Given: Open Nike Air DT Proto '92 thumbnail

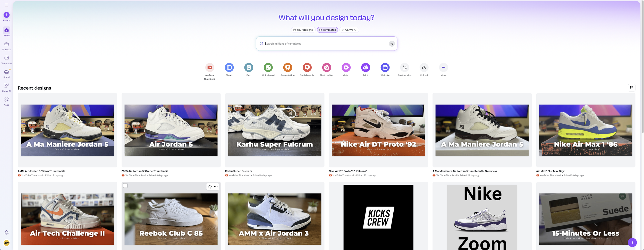Looking at the screenshot, I should point(378,130).
